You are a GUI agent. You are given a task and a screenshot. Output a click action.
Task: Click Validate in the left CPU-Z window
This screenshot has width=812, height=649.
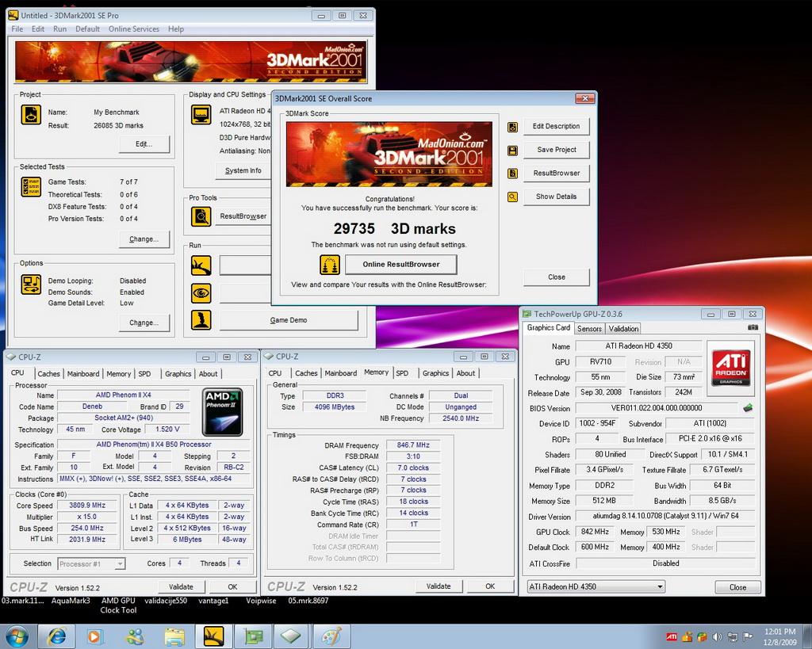182,587
